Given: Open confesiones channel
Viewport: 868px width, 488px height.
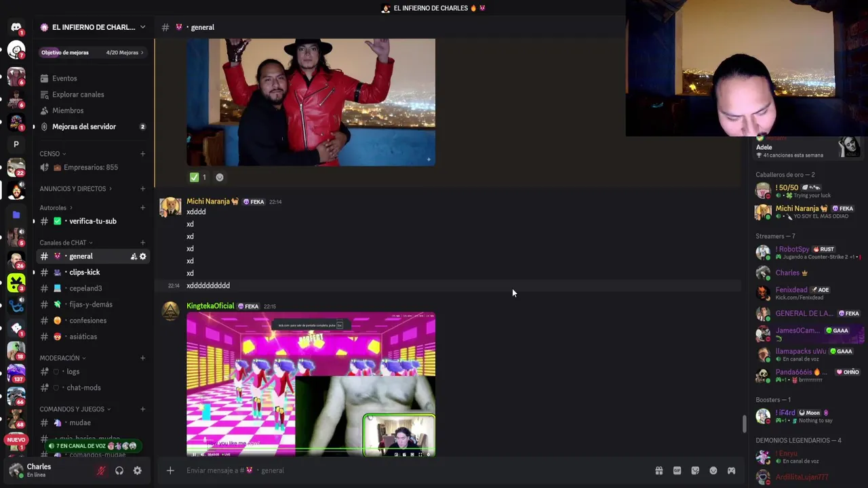Looking at the screenshot, I should point(92,321).
